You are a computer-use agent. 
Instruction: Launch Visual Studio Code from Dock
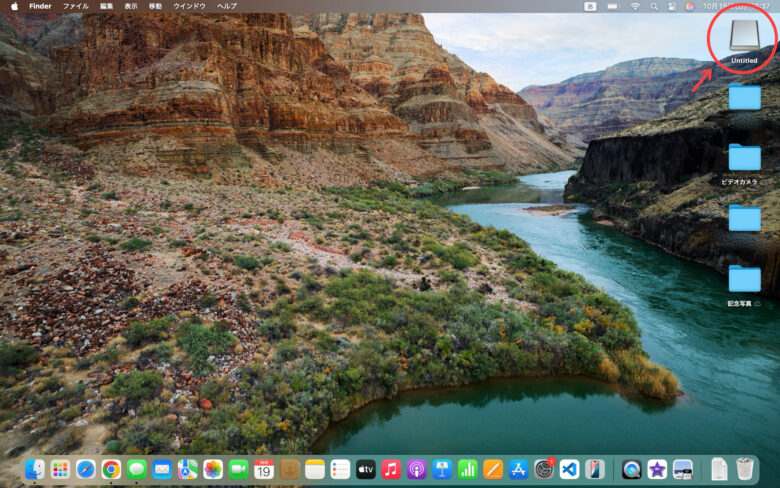click(569, 469)
